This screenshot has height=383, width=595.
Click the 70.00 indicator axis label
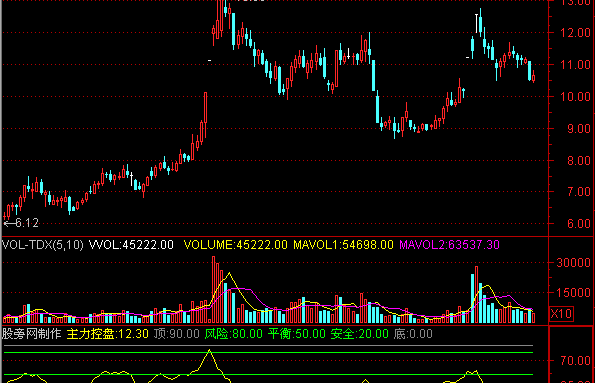click(x=576, y=361)
